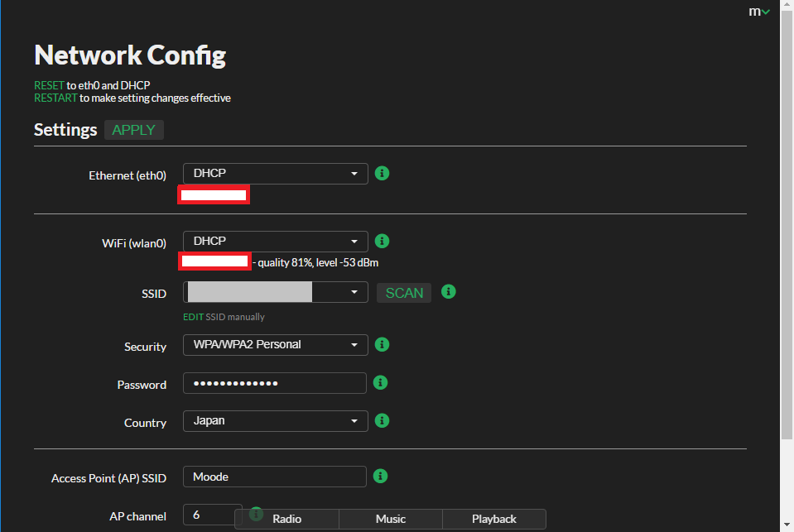This screenshot has width=794, height=532.
Task: Expand the WiFi (wlan0) DHCP dropdown
Action: coord(276,242)
